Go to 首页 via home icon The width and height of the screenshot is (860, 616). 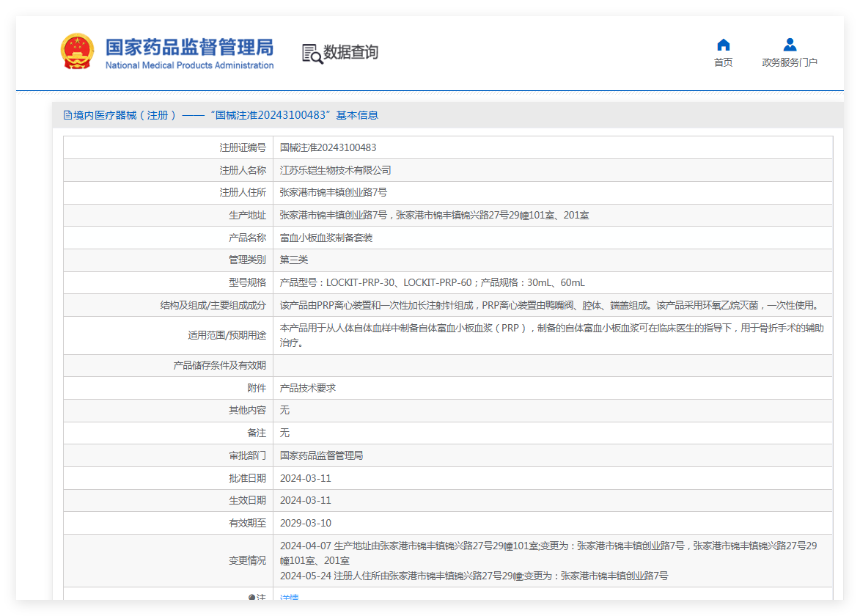tap(724, 45)
